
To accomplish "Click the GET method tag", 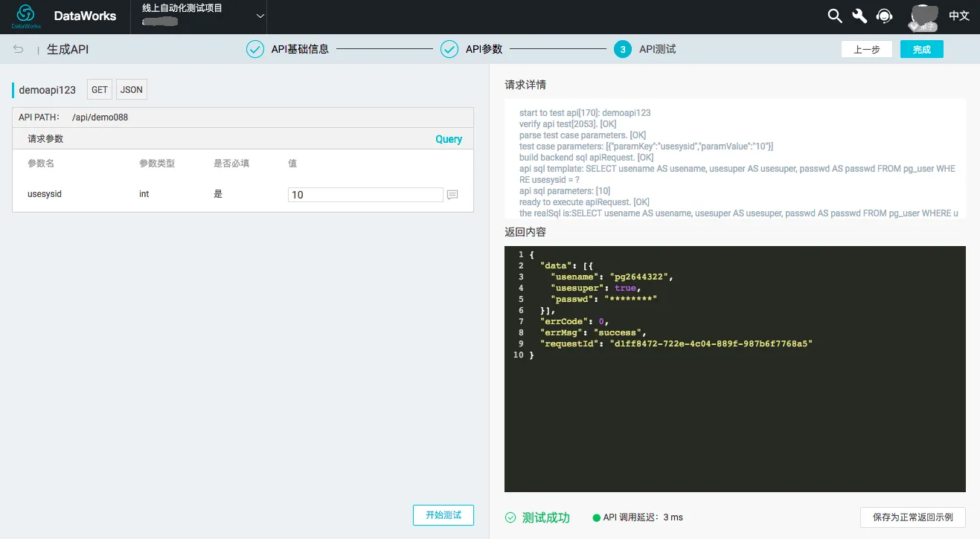I will coord(100,90).
